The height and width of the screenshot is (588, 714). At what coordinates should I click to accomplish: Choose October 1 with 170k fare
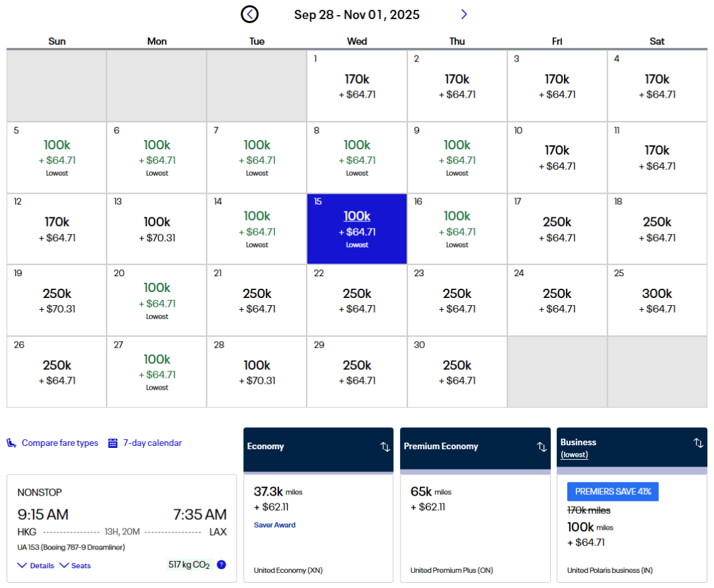coord(356,86)
